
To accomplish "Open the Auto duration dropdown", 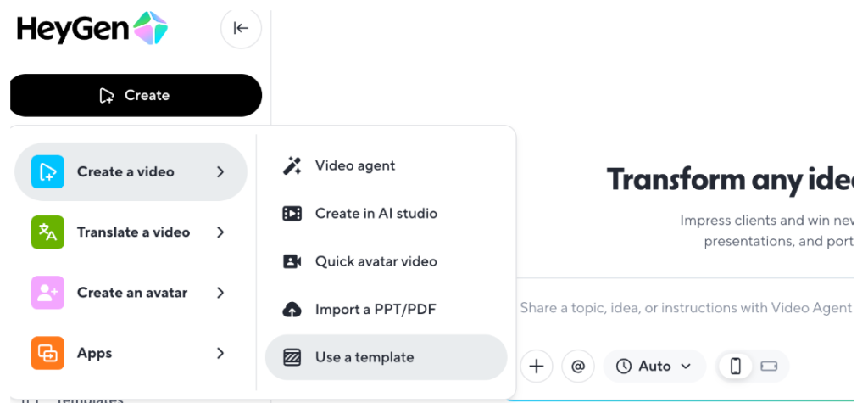I will click(x=654, y=367).
